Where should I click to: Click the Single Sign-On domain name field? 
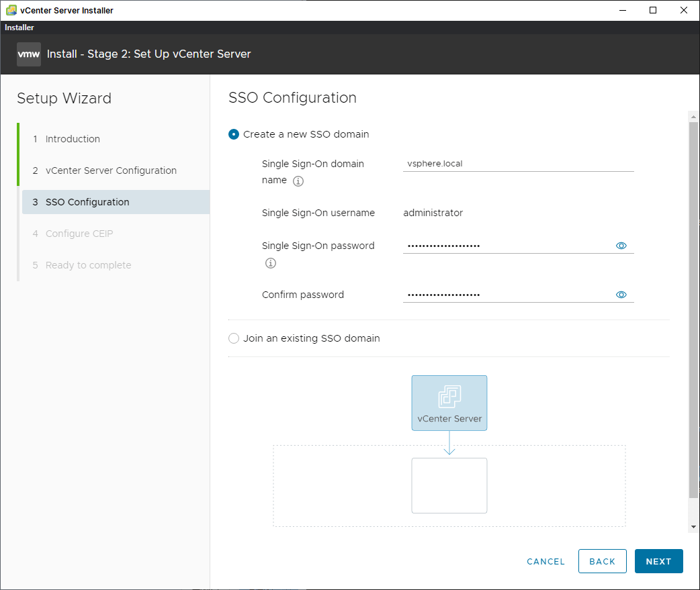517,163
